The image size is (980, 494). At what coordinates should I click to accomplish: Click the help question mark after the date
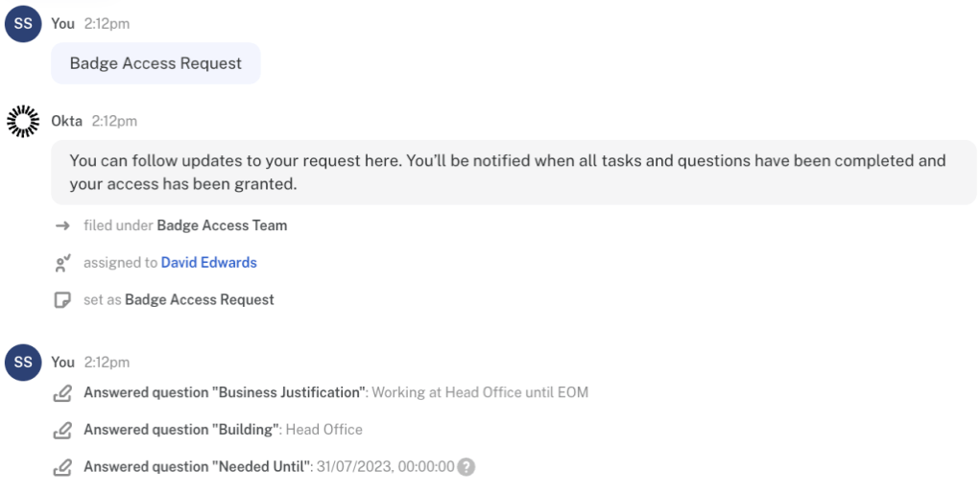click(x=466, y=467)
